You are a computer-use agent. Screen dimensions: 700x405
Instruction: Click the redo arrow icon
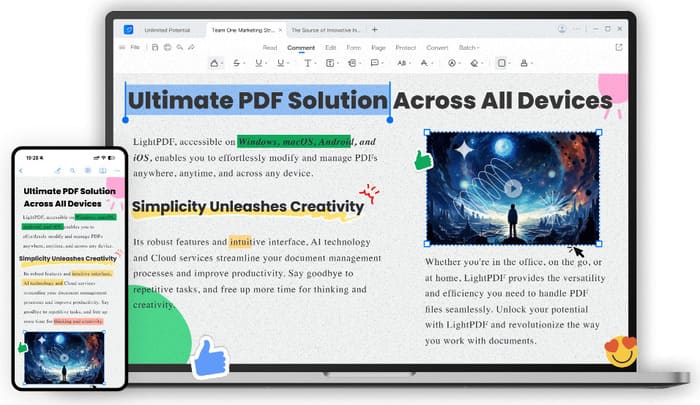(191, 47)
